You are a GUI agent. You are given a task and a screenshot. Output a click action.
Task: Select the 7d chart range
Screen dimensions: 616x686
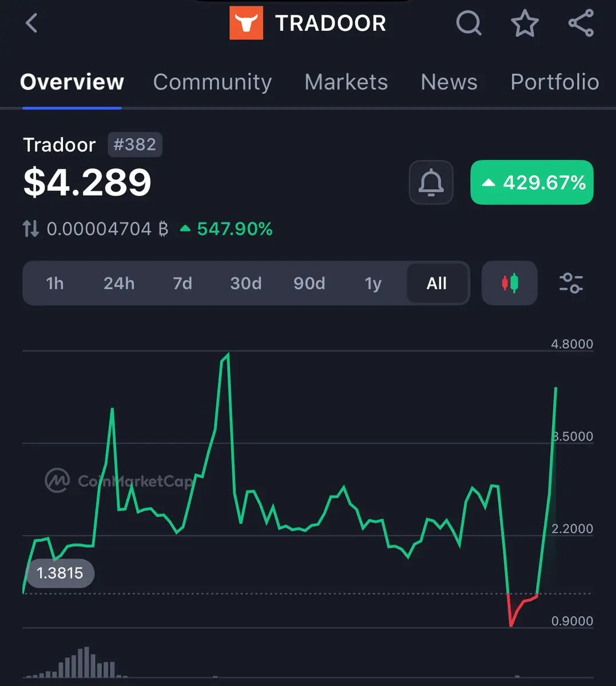pos(182,283)
